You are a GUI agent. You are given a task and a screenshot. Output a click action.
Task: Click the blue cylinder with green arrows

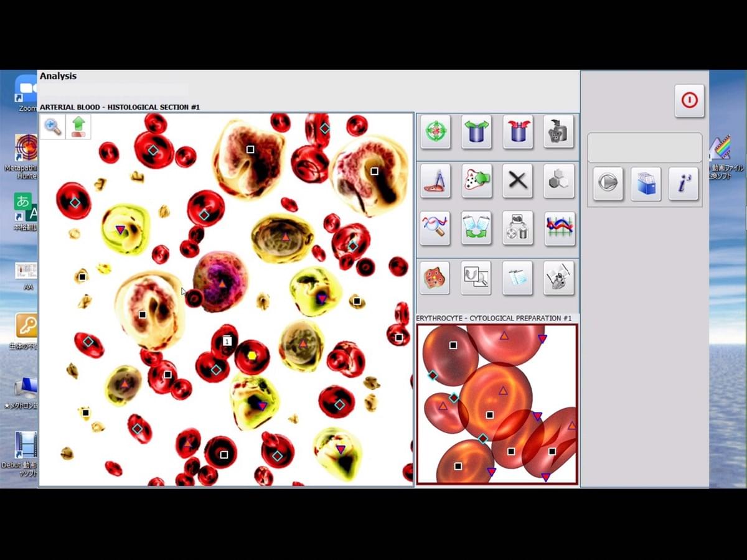pos(476,132)
